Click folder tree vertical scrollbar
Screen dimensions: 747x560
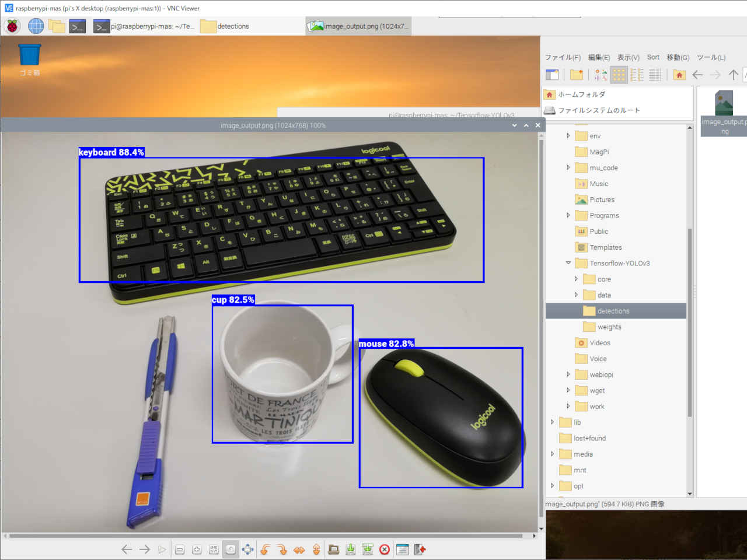tap(690, 322)
